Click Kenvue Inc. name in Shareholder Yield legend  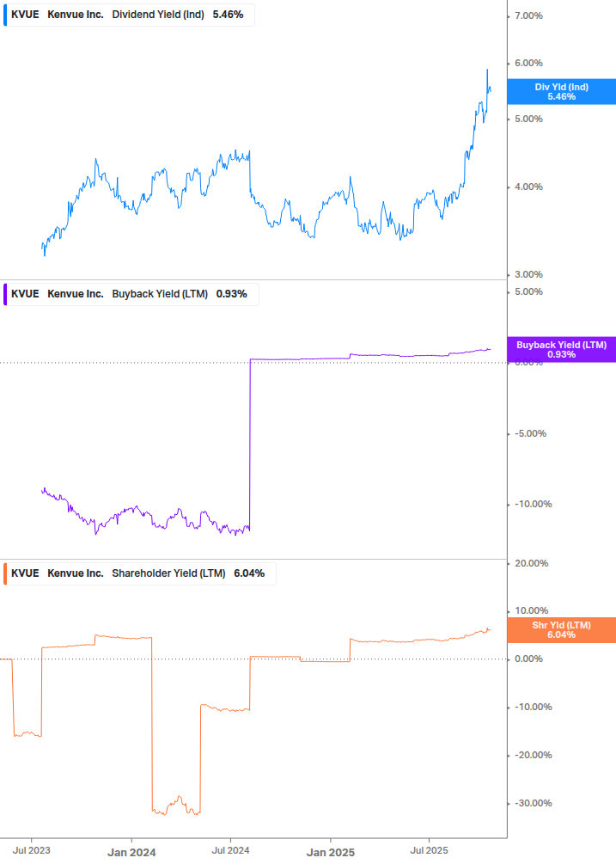pos(76,573)
